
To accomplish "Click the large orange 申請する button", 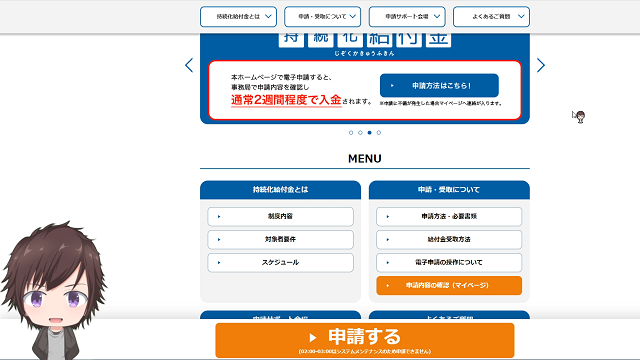I will point(365,340).
